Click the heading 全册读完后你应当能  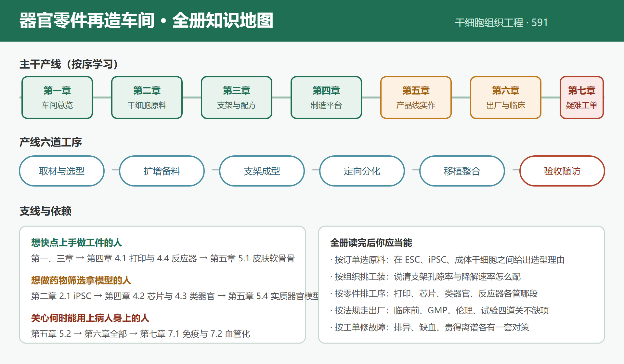tap(371, 242)
